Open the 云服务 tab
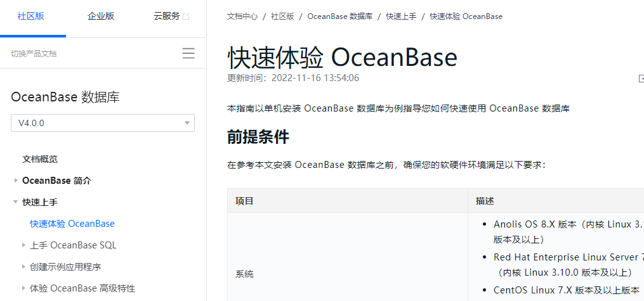Screen dimensions: 644x301 167,16
